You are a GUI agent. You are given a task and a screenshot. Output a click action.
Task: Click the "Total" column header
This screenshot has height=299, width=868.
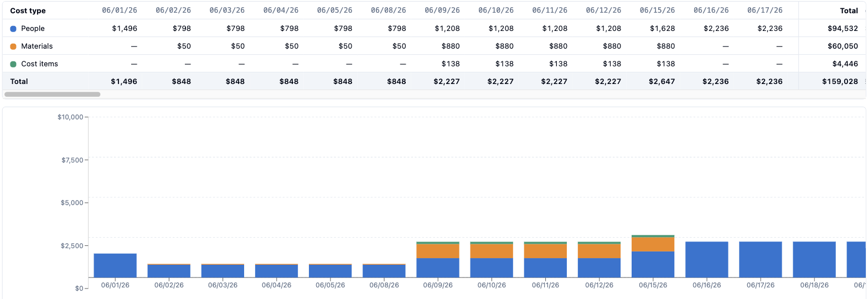tap(849, 11)
